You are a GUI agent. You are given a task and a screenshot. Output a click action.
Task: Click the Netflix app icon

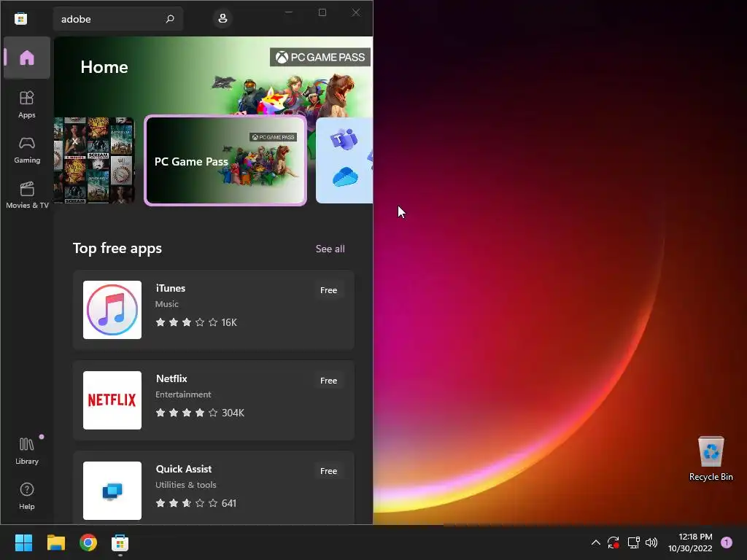pos(112,400)
